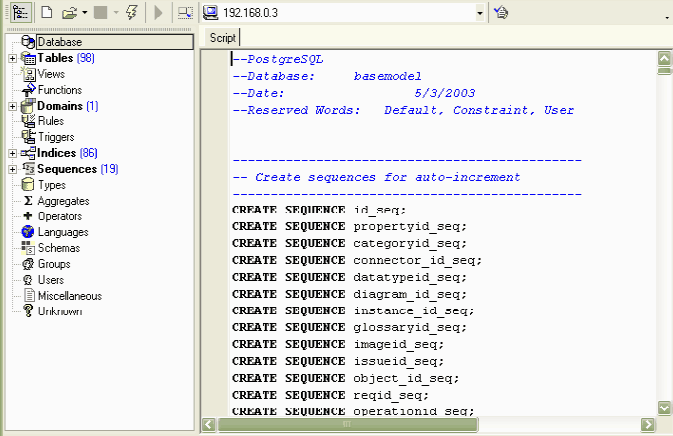673x436 pixels.
Task: Click the Rules icon in tree
Action: [29, 121]
